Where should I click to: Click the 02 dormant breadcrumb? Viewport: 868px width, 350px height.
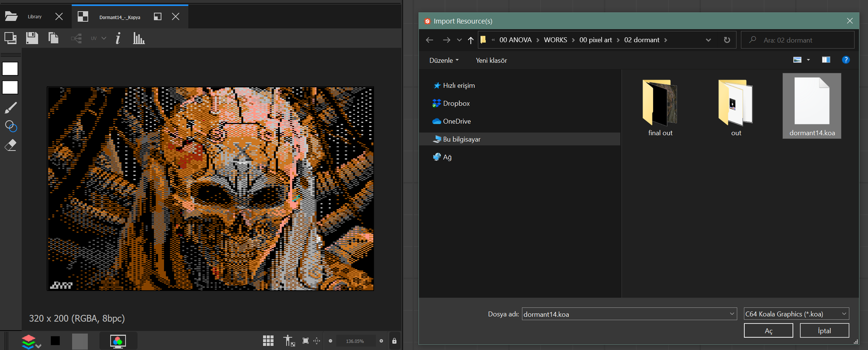(642, 40)
